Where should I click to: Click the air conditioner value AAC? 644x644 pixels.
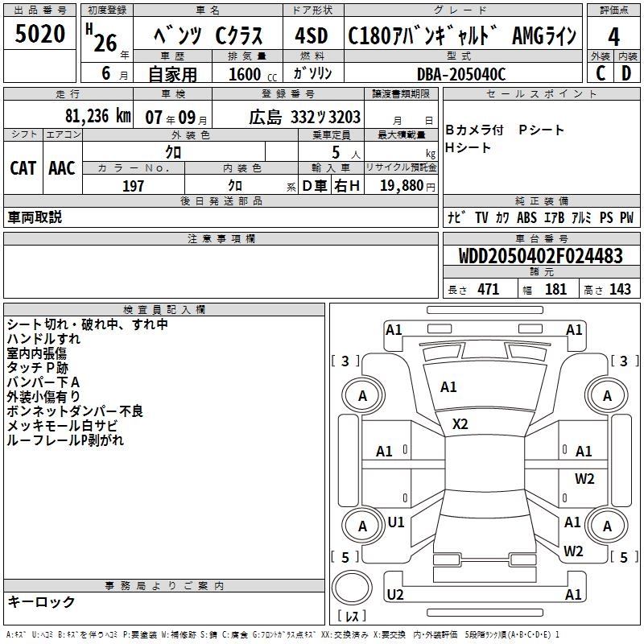pos(62,168)
